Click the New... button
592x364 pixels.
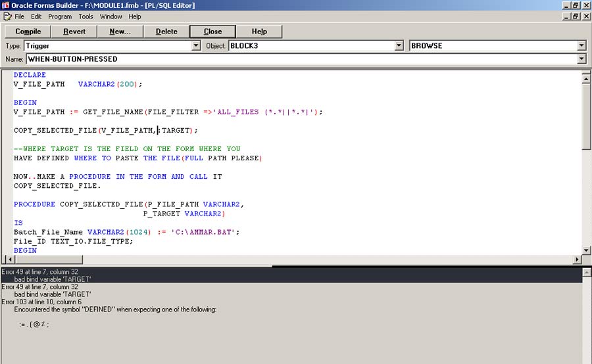(x=120, y=32)
